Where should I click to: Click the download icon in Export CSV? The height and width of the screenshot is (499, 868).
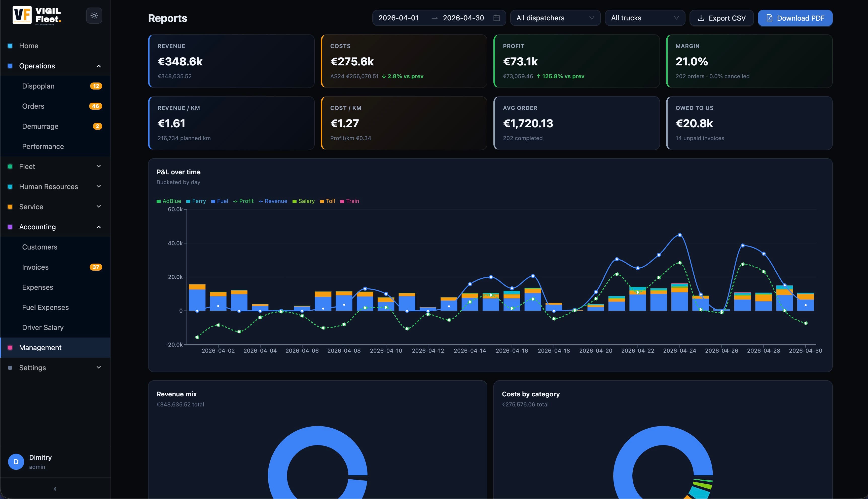pos(701,18)
